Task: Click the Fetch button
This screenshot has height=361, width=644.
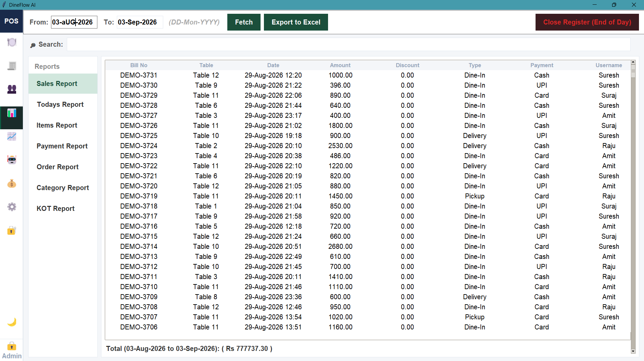Action: click(244, 22)
